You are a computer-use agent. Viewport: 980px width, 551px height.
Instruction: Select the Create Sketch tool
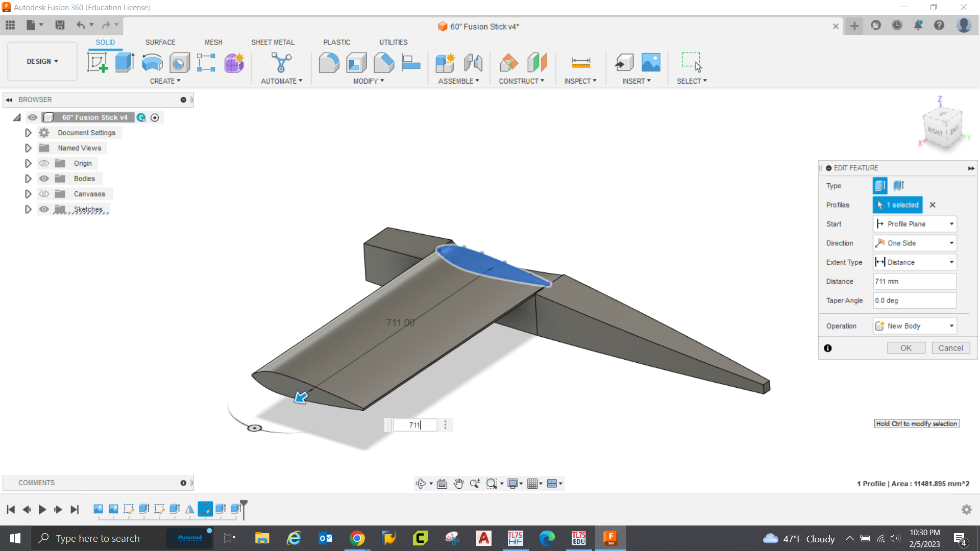point(97,62)
